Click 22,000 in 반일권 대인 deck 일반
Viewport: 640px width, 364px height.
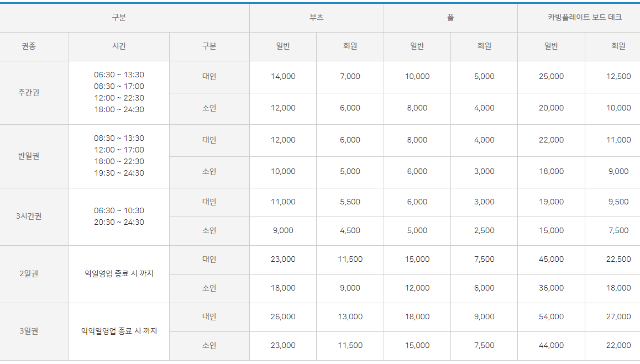pos(551,140)
